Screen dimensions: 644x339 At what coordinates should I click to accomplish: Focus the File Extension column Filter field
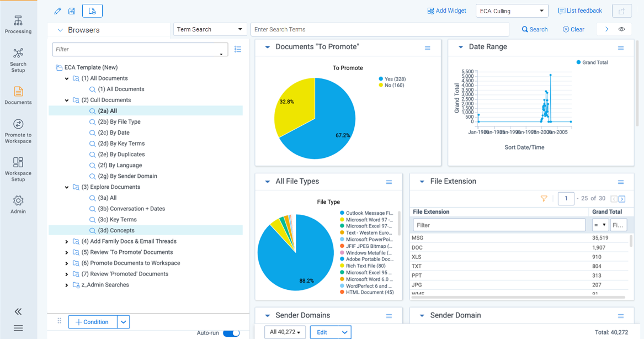point(499,225)
